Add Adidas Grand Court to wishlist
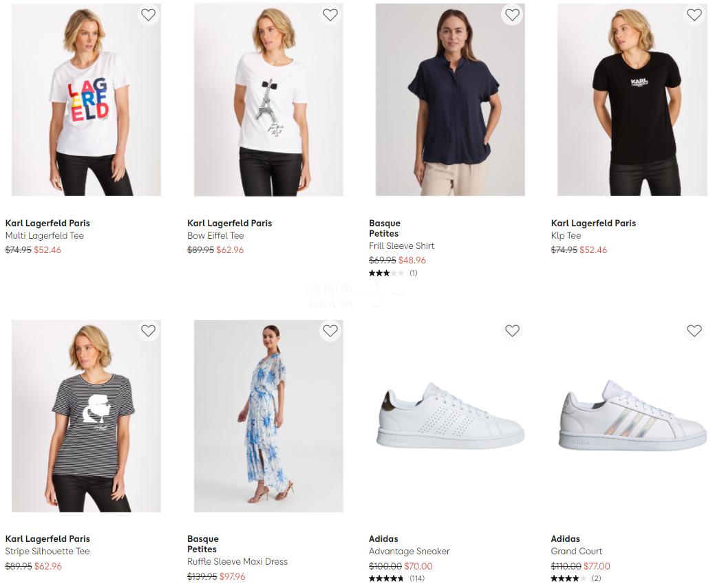The width and height of the screenshot is (713, 588). [694, 331]
